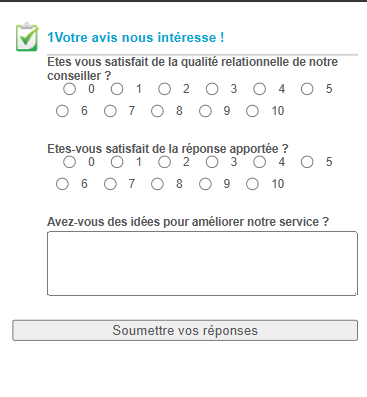Click the service improvement ideas text area

click(x=202, y=263)
